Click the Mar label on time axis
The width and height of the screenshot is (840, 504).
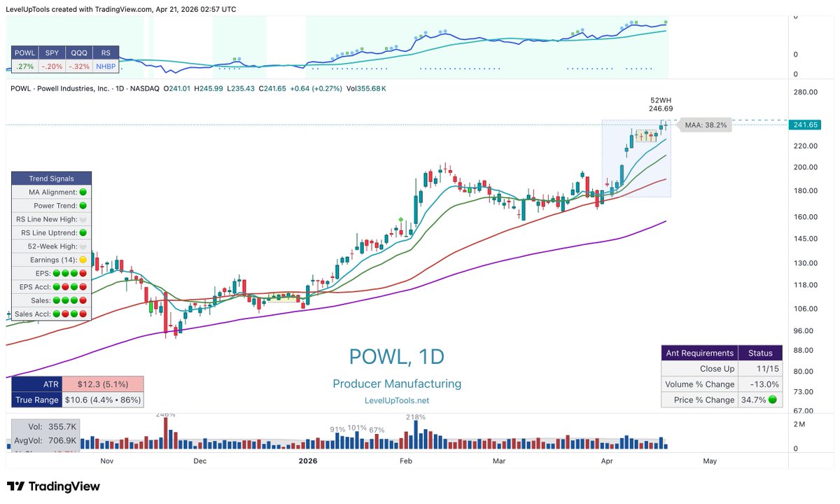pos(499,461)
